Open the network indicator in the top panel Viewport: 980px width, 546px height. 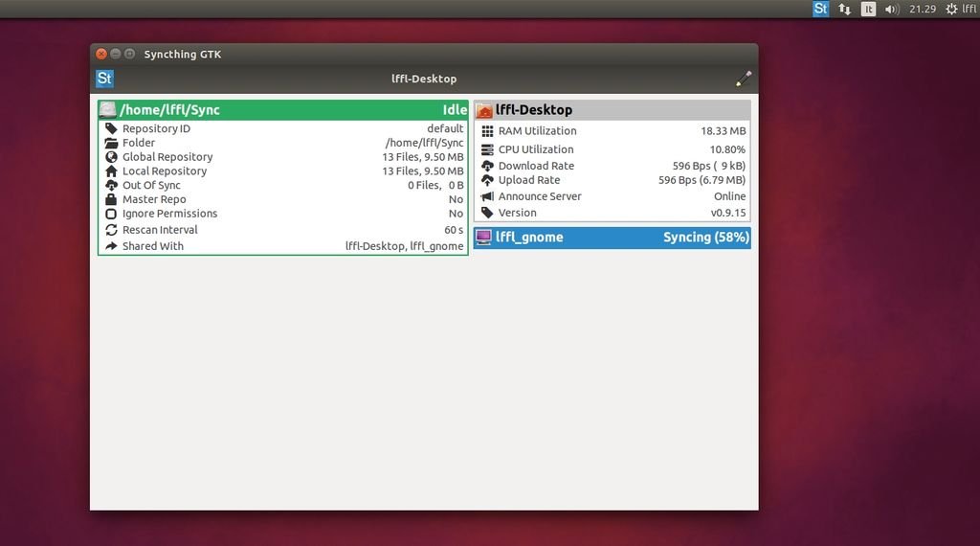pos(844,9)
